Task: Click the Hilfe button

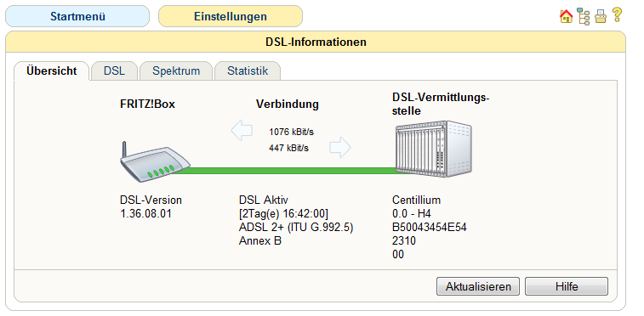Action: (567, 286)
